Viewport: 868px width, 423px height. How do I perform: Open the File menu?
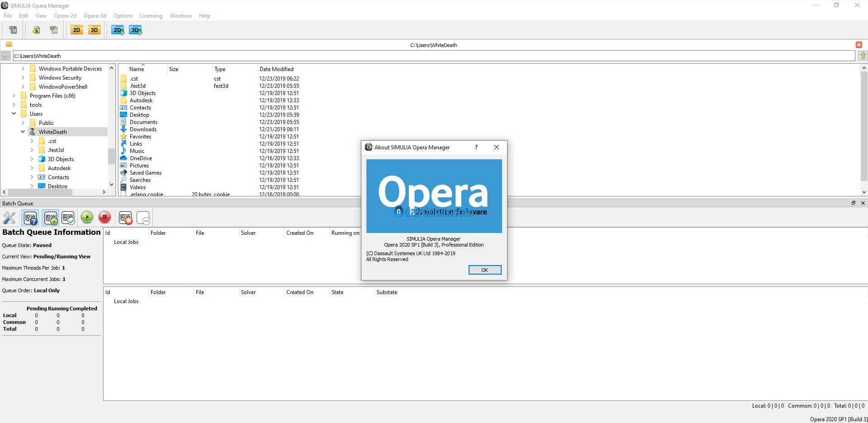(8, 15)
